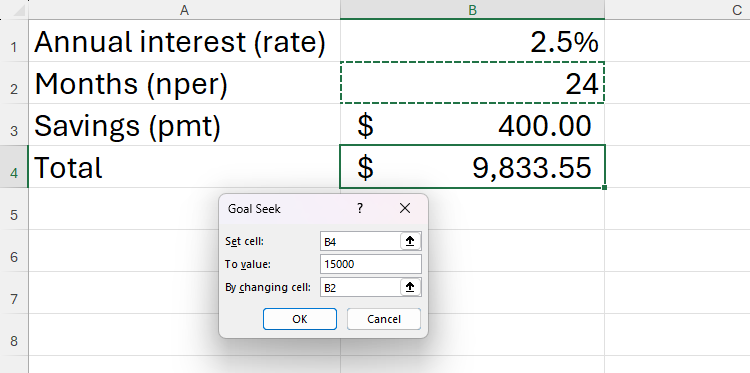
Task: Select column A header
Action: [x=184, y=10]
